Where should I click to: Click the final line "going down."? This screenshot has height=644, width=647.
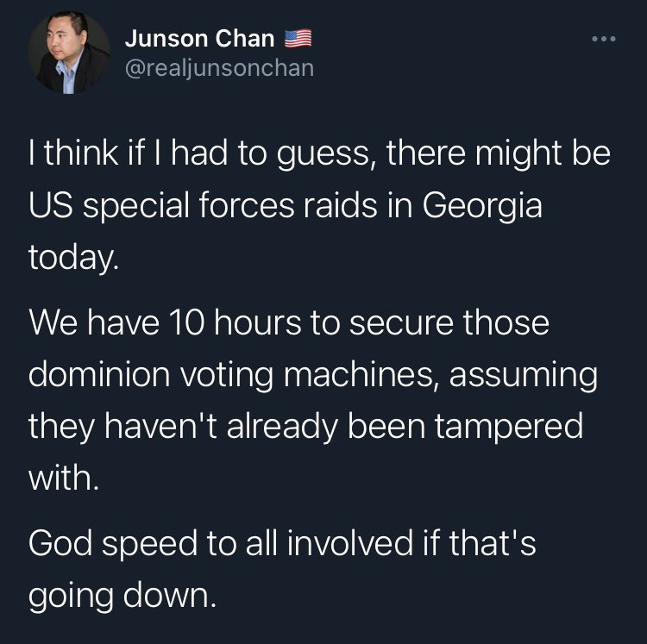click(120, 595)
